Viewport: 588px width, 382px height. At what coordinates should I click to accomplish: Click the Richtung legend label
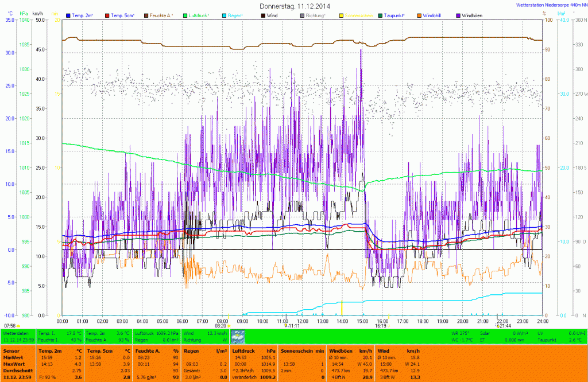click(315, 15)
